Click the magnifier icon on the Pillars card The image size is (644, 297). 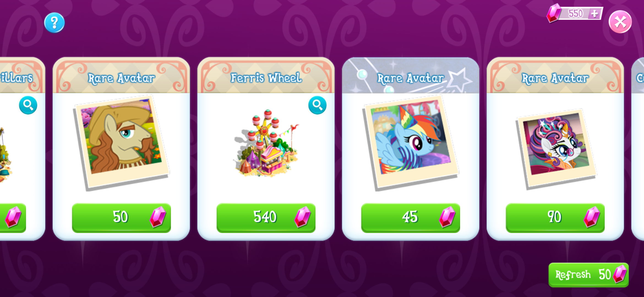click(x=28, y=105)
